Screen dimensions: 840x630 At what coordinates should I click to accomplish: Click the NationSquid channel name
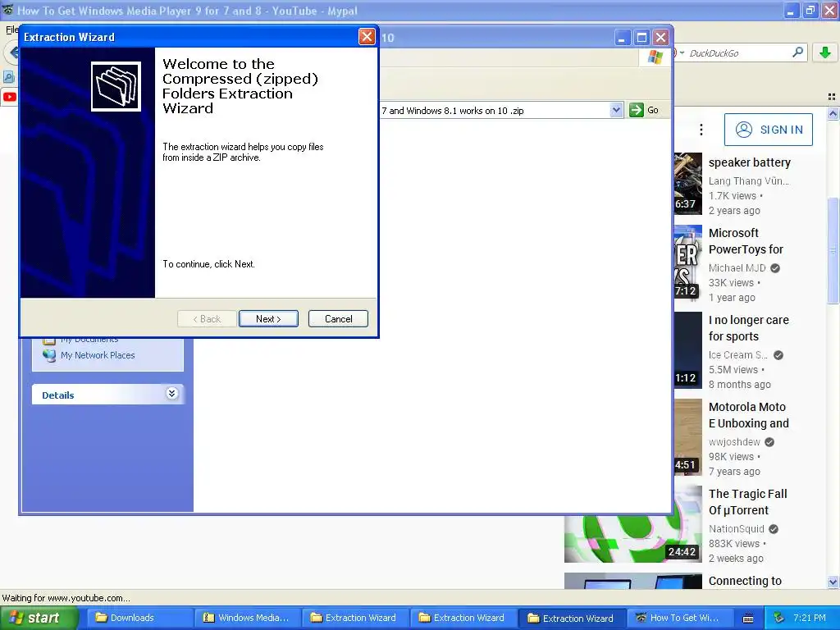coord(736,529)
